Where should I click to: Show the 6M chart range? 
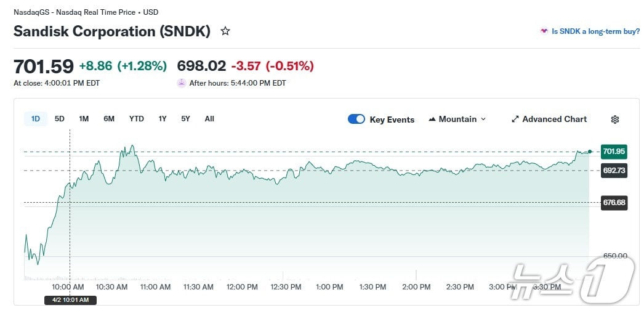pos(109,119)
